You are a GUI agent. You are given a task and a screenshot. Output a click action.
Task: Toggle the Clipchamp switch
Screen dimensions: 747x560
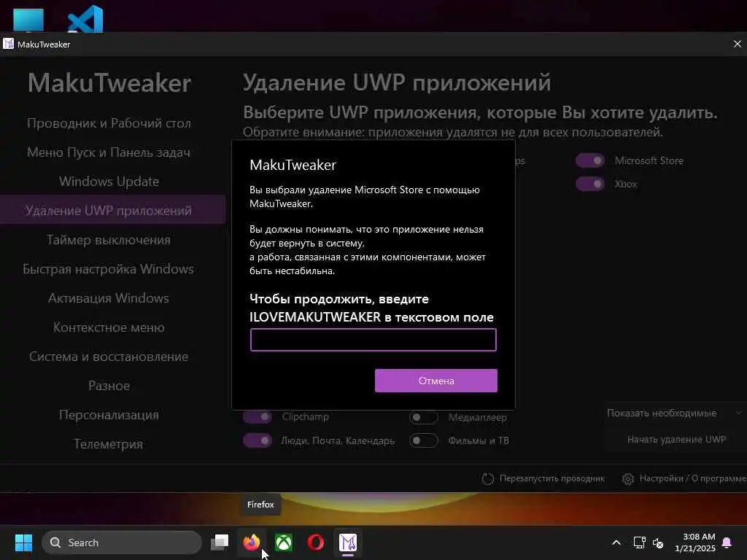[x=258, y=416]
